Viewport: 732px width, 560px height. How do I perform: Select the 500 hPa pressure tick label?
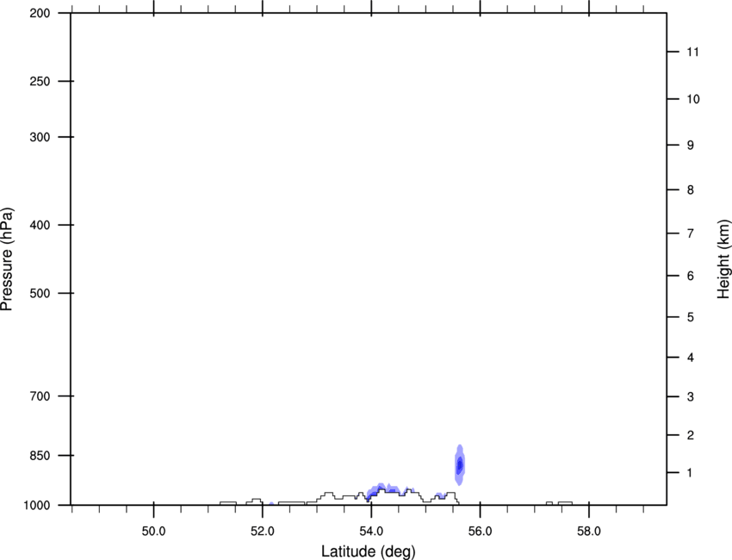(x=40, y=293)
